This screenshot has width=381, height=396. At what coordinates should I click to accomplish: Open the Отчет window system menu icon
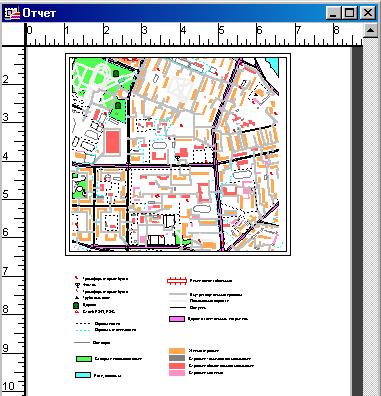(12, 13)
